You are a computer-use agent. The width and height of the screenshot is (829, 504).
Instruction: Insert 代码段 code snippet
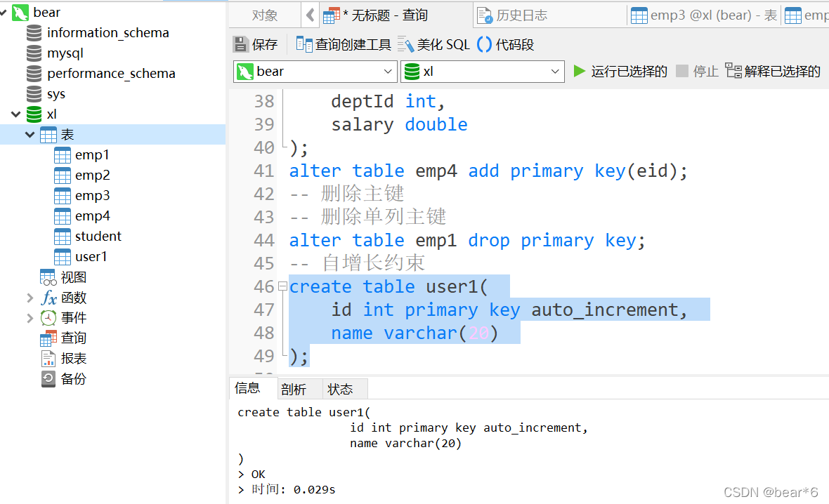coord(505,44)
